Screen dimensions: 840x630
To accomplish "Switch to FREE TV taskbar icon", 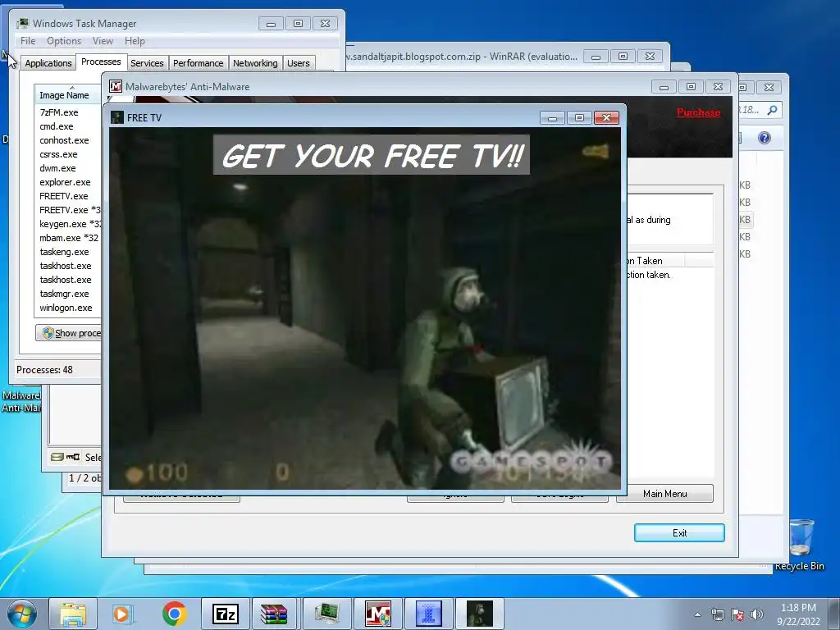I will (479, 614).
